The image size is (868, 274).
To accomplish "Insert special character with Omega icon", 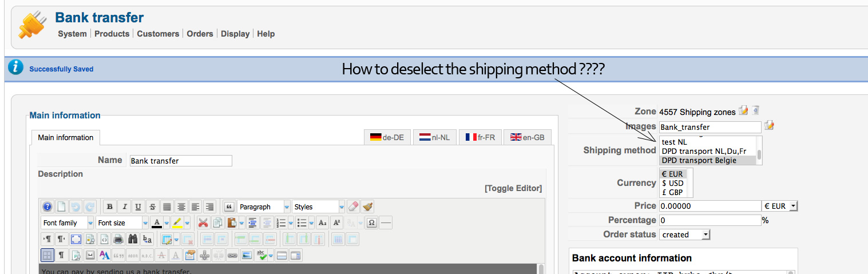I will (372, 223).
